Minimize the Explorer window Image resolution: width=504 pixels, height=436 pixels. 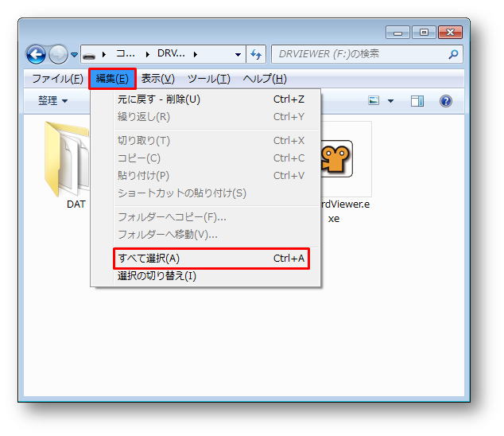click(x=397, y=33)
